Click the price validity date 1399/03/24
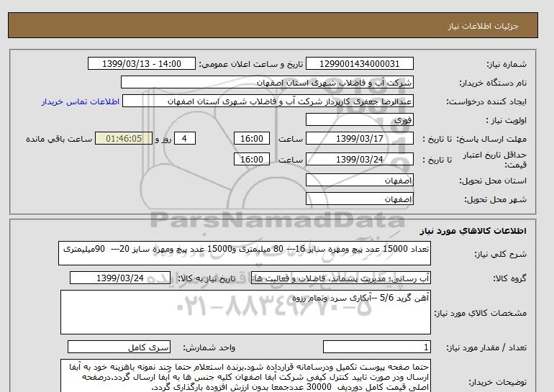This screenshot has width=554, height=392. [359, 159]
